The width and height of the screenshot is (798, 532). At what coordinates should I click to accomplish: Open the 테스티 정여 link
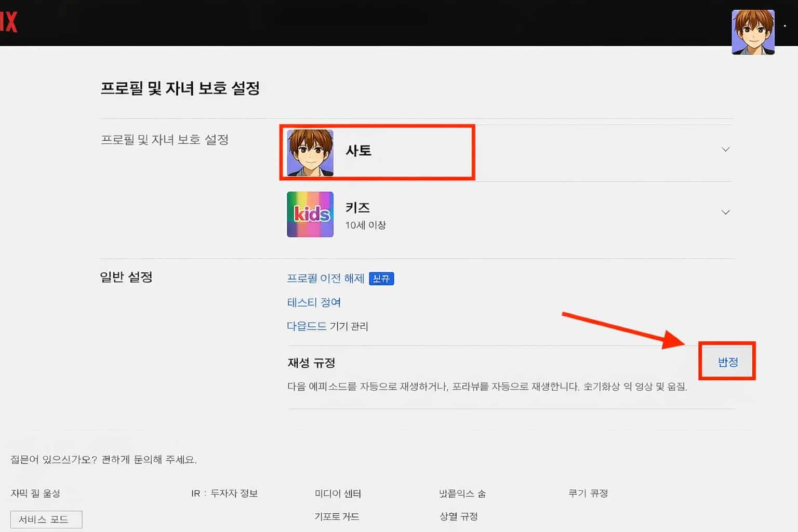pyautogui.click(x=314, y=302)
